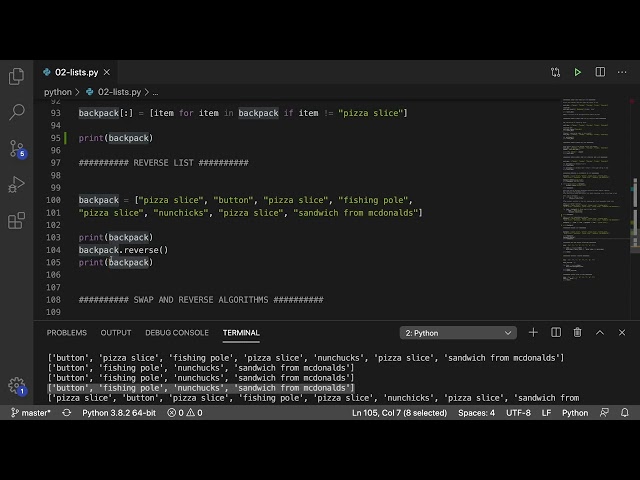The image size is (640, 480).
Task: Click print(backpack) on line 95
Action: 116,138
